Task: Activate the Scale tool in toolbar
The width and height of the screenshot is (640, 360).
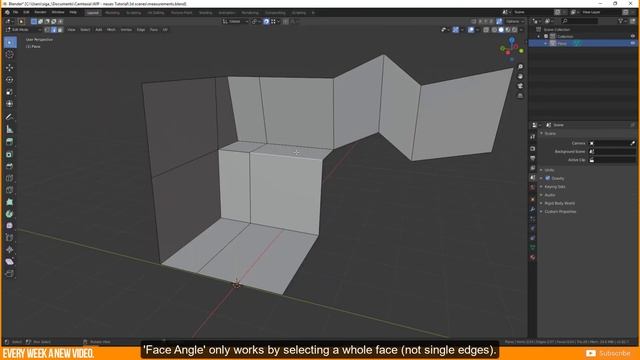Action: [x=10, y=92]
